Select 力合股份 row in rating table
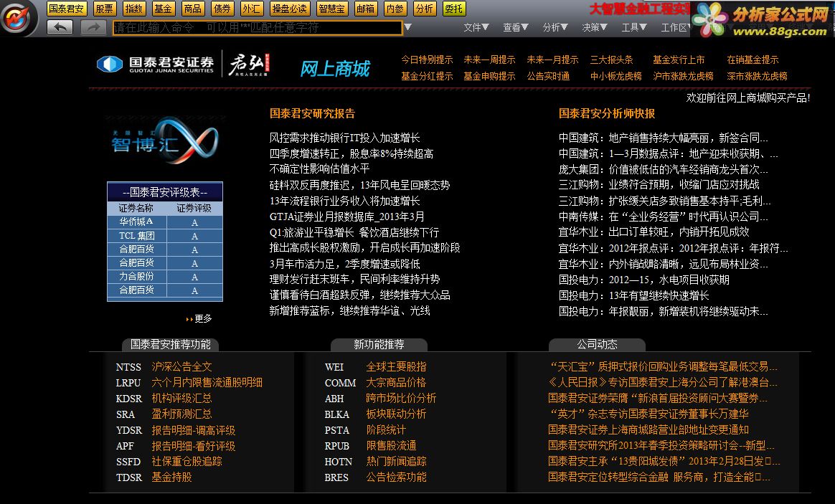Screen dimensions: 835x504 [x=165, y=277]
